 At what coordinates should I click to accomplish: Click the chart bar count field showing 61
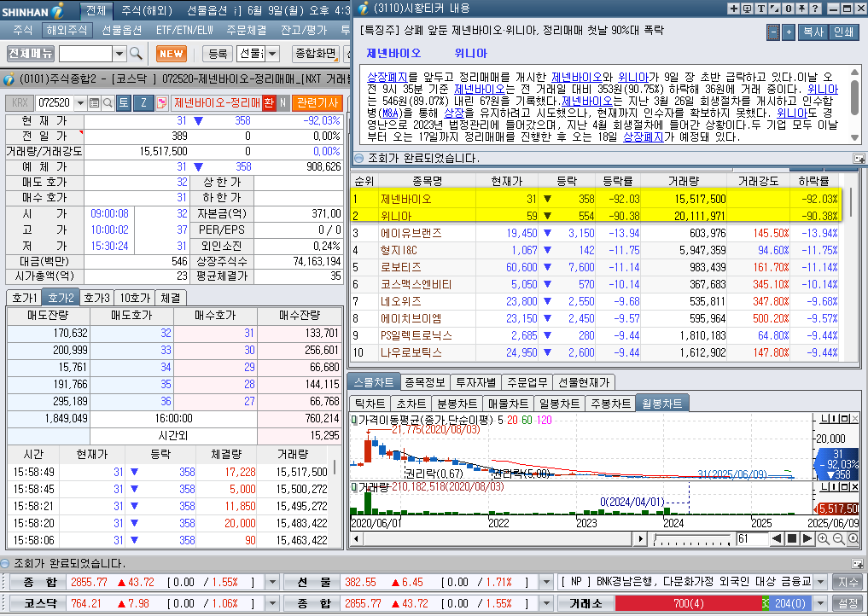pyautogui.click(x=752, y=538)
